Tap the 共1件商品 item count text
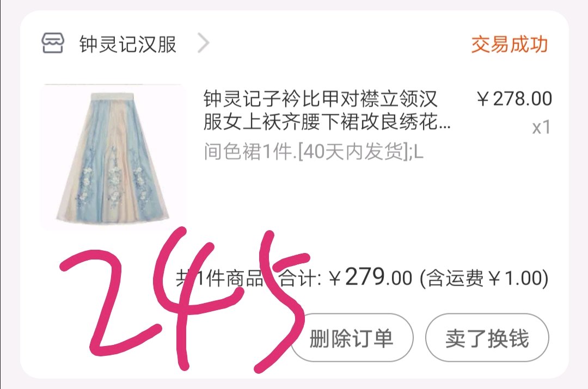 220,279
